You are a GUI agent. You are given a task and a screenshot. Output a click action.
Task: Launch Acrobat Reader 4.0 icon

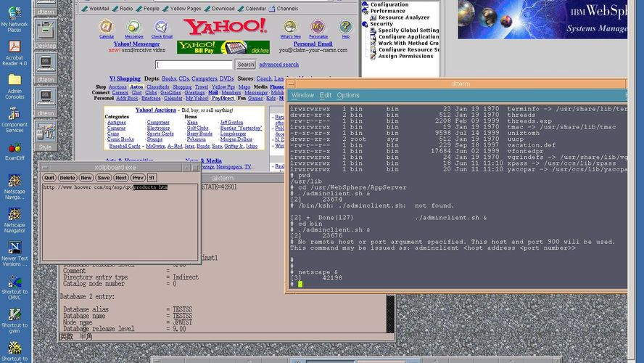click(x=15, y=52)
